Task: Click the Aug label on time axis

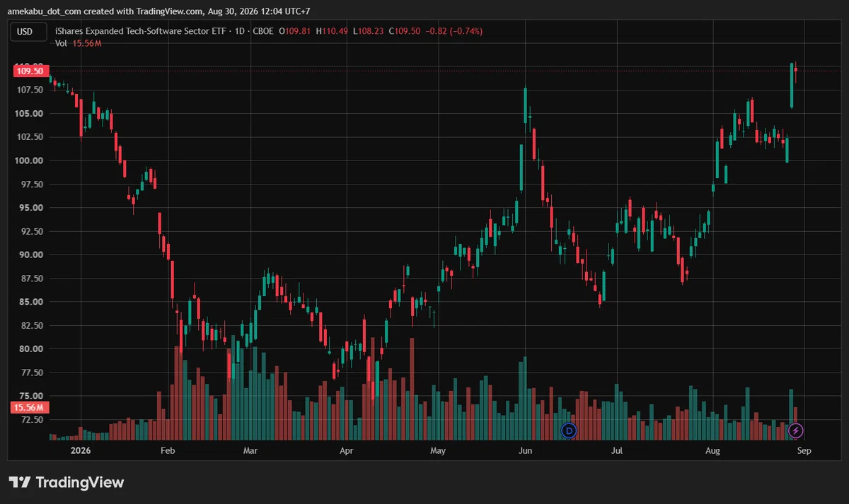Action: pyautogui.click(x=713, y=450)
